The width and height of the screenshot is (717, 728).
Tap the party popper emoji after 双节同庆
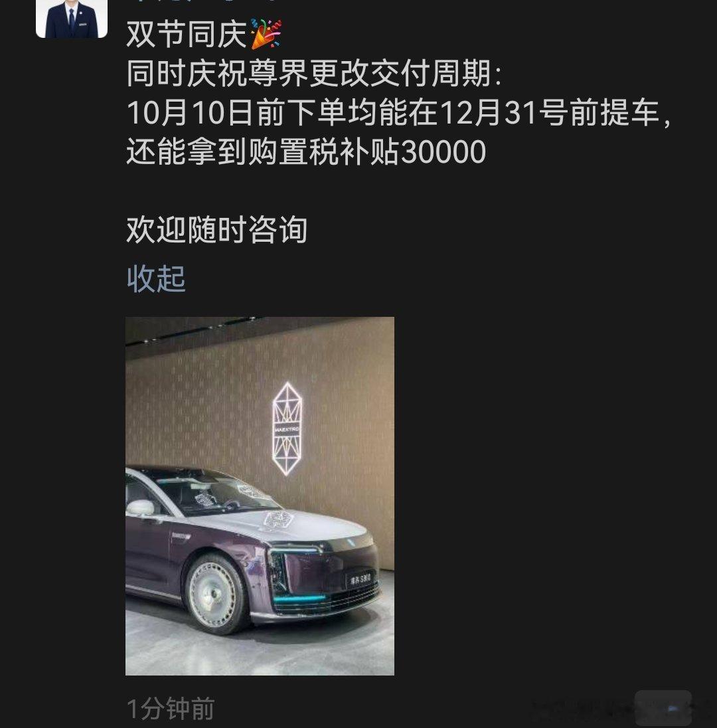pos(266,34)
